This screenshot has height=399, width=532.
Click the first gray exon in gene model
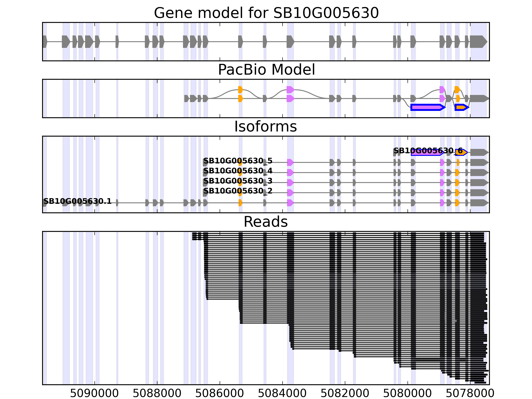pyautogui.click(x=45, y=42)
